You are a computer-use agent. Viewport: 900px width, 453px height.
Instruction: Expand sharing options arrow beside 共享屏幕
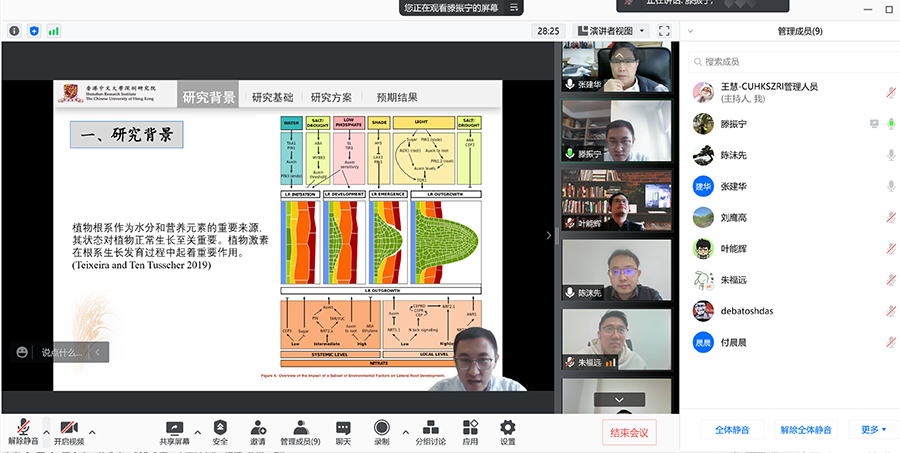[x=198, y=432]
